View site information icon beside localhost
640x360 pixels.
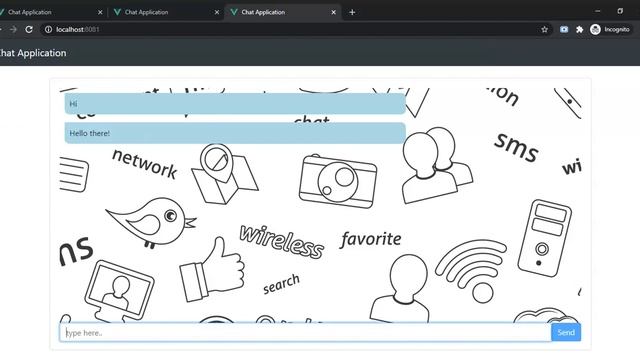point(48,29)
